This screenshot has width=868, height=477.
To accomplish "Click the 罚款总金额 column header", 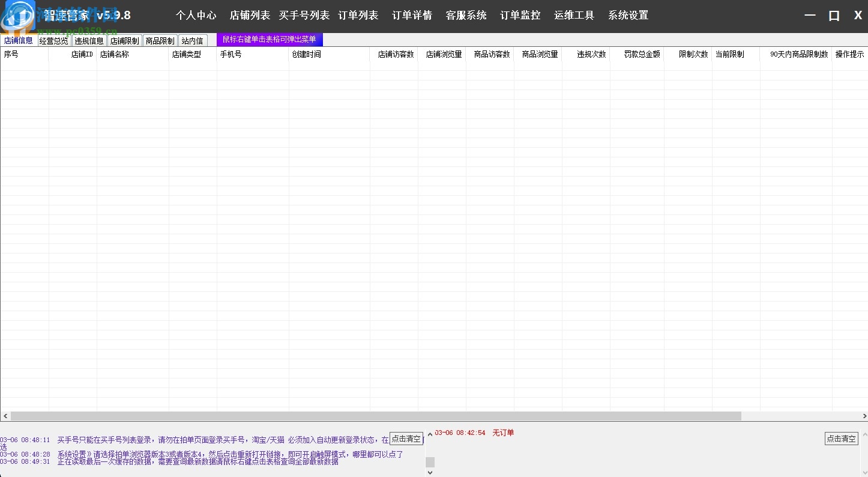I will (637, 55).
